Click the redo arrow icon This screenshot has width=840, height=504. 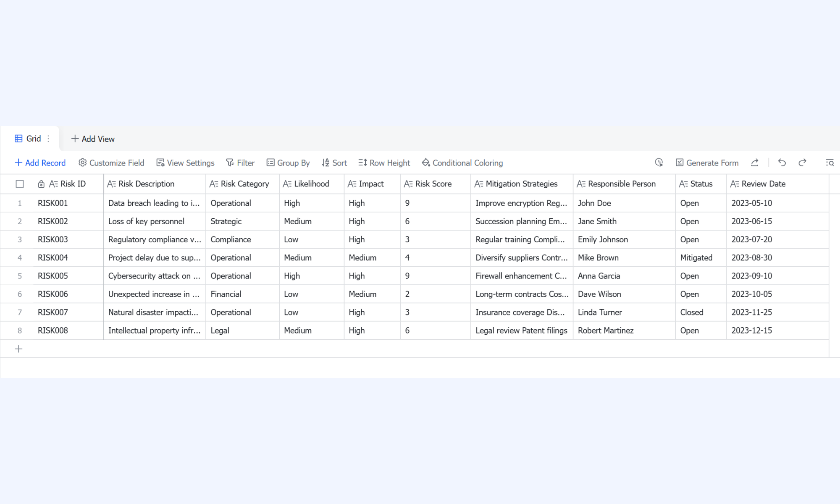(802, 163)
